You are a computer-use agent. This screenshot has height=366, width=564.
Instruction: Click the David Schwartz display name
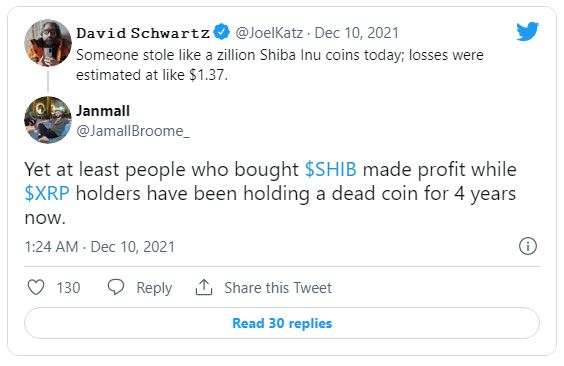(x=143, y=33)
